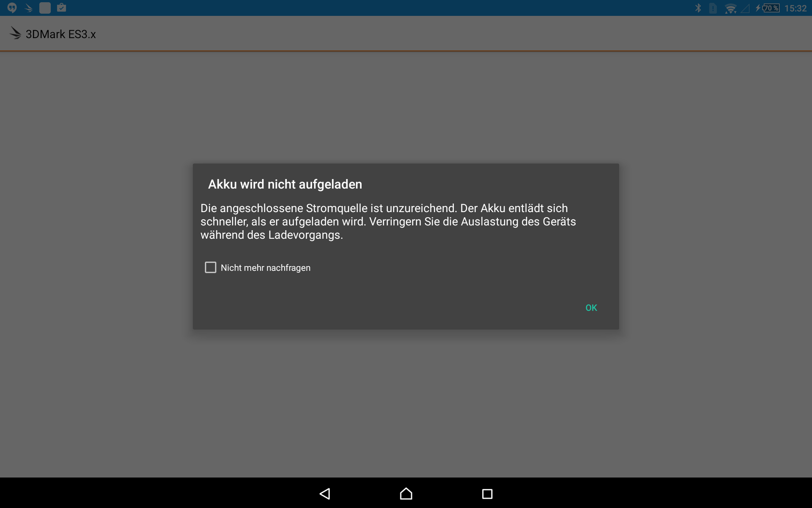812x508 pixels.
Task: Tap the 3DMark logo in the app bar
Action: coord(15,33)
